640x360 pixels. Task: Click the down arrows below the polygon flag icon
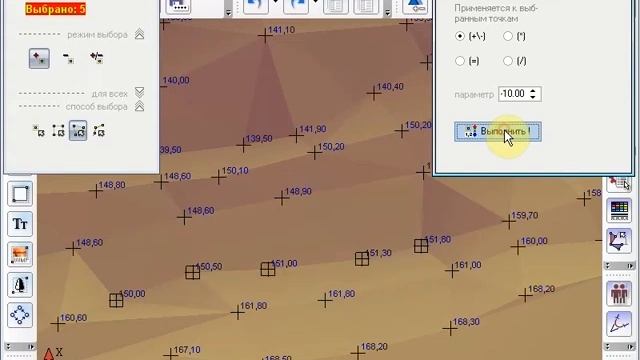click(607, 266)
